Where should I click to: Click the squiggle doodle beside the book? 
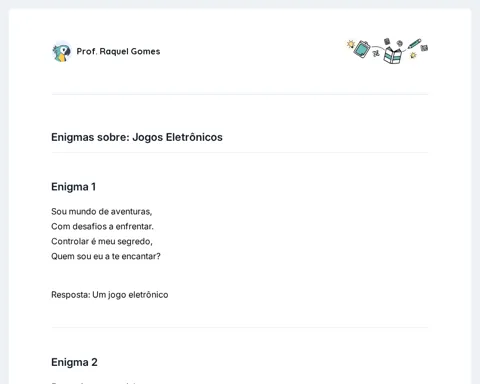point(376,53)
